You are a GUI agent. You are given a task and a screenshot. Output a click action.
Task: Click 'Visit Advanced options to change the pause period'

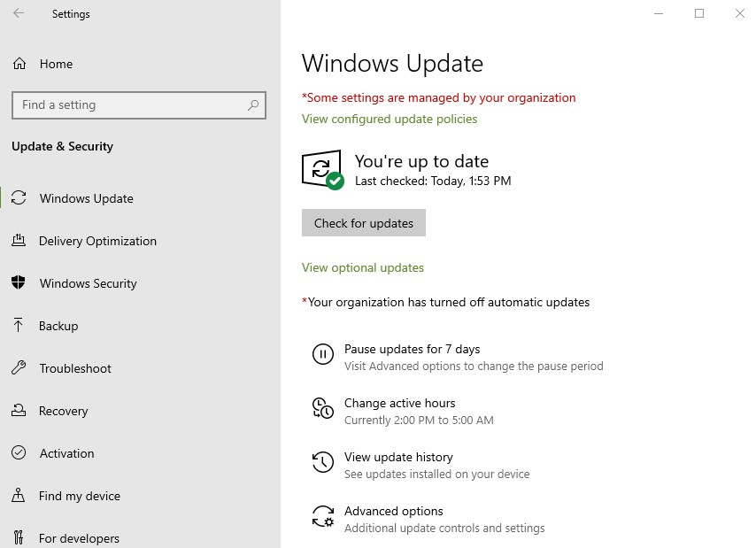[x=474, y=366]
